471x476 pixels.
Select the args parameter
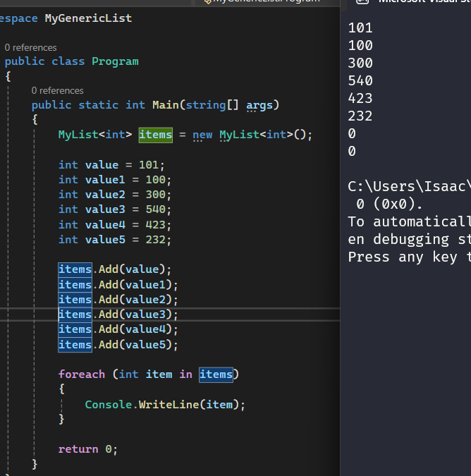coord(259,105)
